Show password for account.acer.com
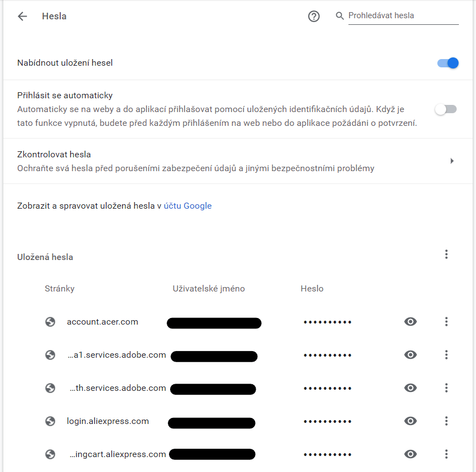 [410, 322]
